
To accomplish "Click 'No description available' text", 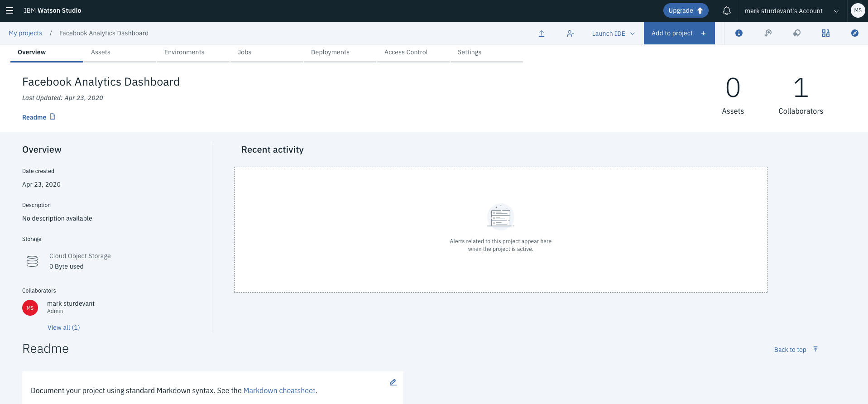I will pos(57,218).
